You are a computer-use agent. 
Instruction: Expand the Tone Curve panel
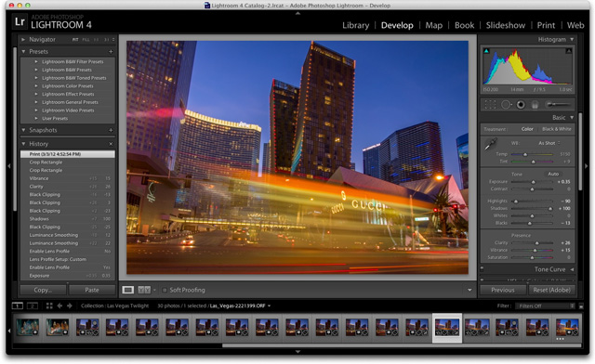(x=572, y=269)
